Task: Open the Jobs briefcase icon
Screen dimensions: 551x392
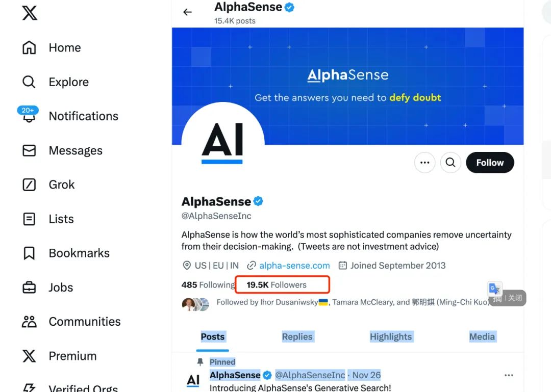Action: 29,288
